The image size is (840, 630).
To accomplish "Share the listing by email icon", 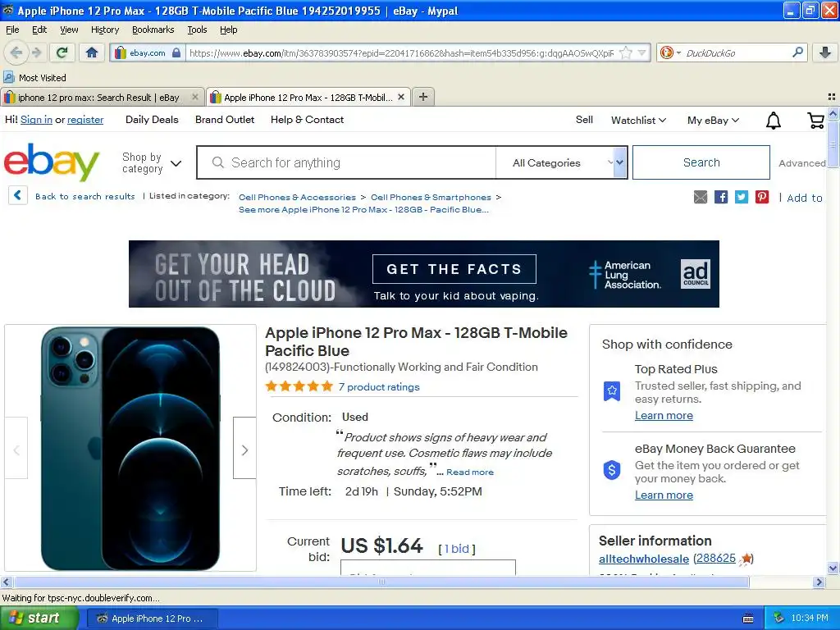I will click(701, 197).
